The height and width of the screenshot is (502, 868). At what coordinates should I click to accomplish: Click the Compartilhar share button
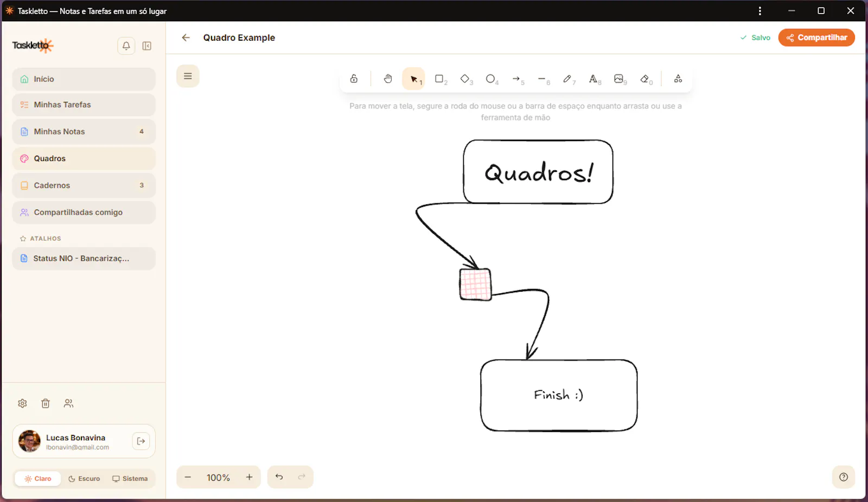[816, 37]
